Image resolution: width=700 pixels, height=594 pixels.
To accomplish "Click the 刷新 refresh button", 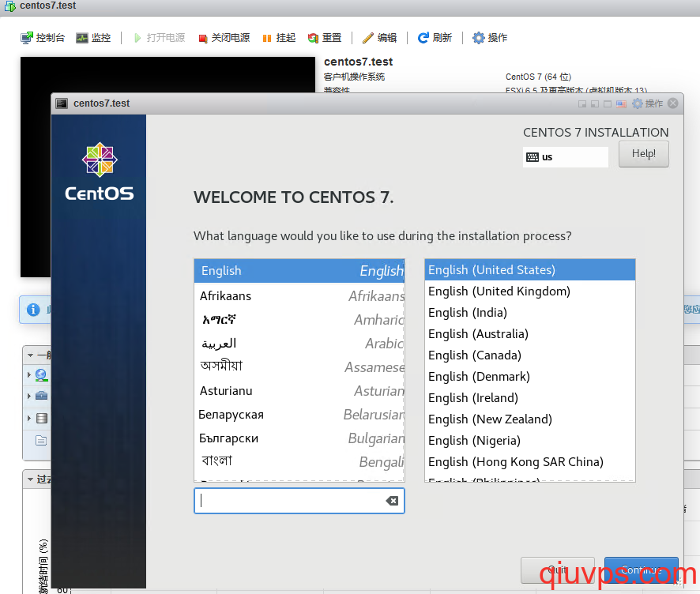I will click(435, 38).
